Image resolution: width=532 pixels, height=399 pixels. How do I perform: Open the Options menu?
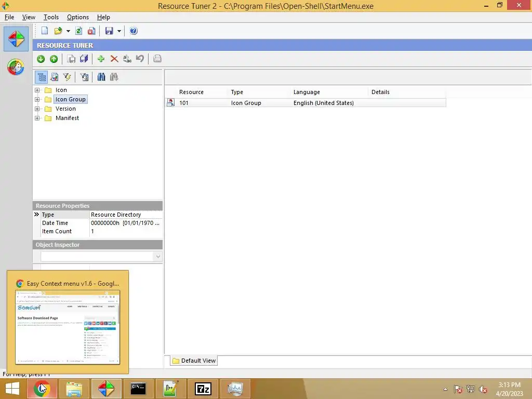78,17
